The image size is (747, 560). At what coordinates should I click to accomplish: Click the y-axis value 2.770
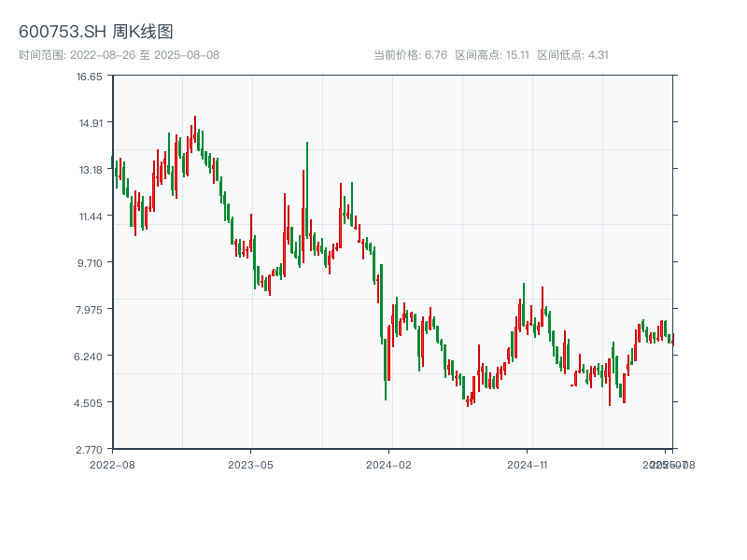click(x=89, y=450)
